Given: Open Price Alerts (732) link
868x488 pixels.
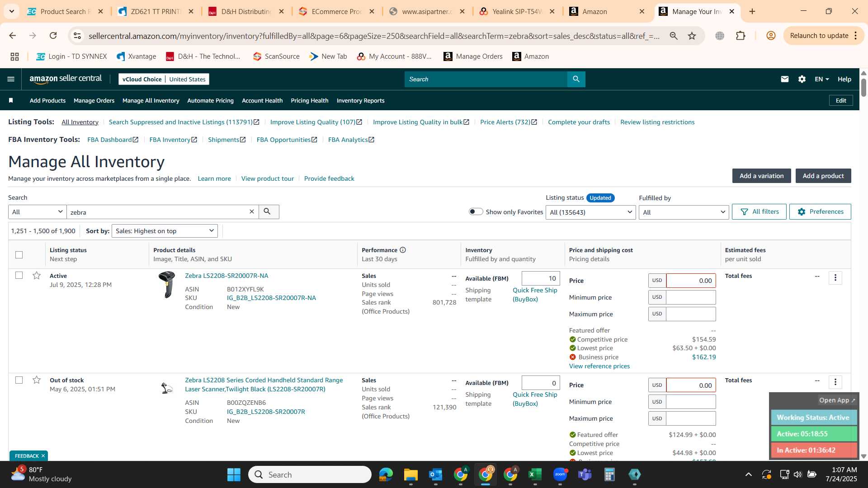Looking at the screenshot, I should (x=509, y=122).
